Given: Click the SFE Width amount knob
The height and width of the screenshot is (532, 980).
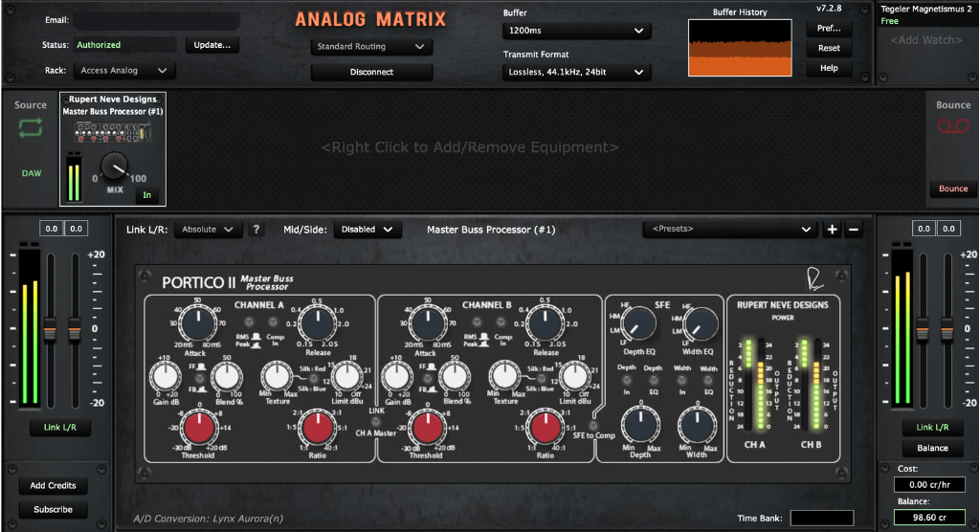Looking at the screenshot, I should (697, 424).
